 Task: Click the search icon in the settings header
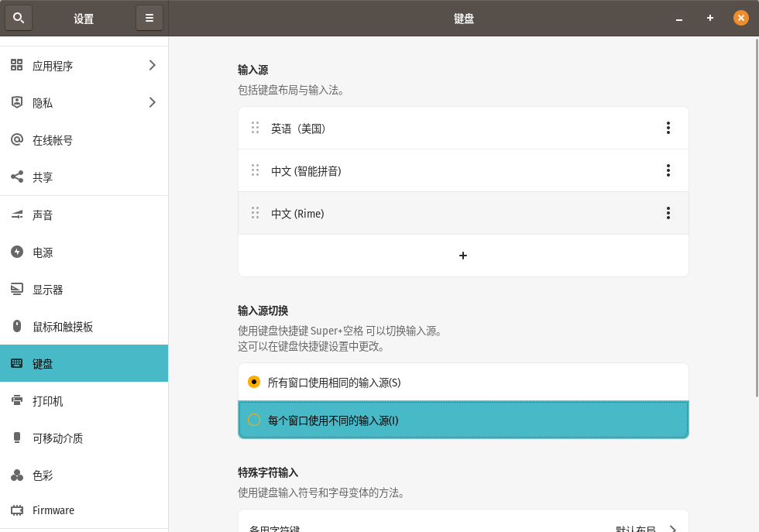[19, 18]
